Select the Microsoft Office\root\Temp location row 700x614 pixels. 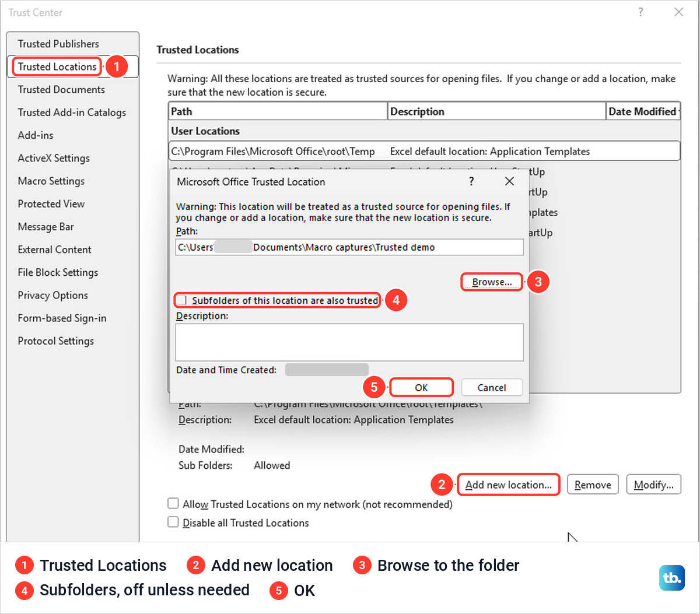click(x=424, y=151)
